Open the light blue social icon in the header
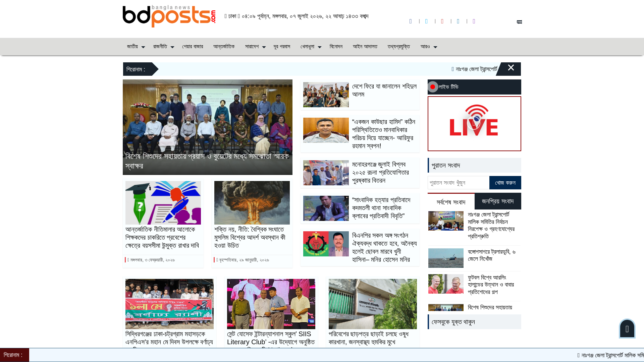Image resolution: width=644 pixels, height=362 pixels. [x=426, y=21]
